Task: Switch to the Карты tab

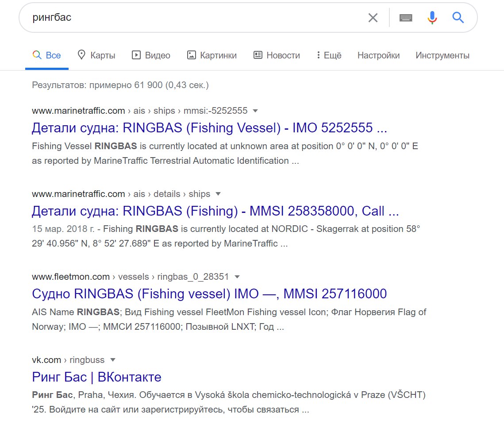Action: (96, 55)
